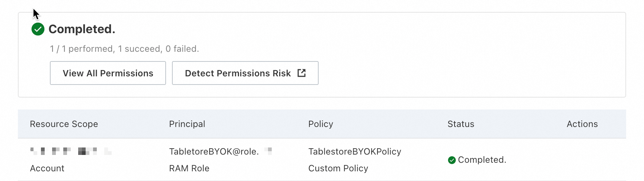
Task: Click the external link icon on Detect Permissions Risk
Action: point(302,73)
